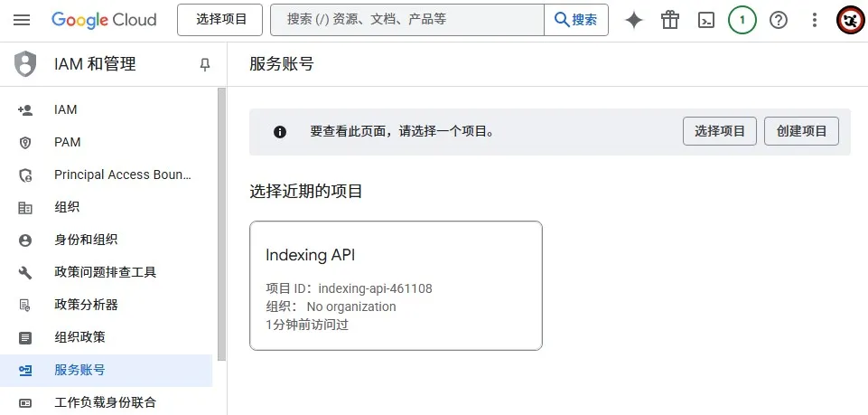Click the 创建项目 button

coord(801,131)
